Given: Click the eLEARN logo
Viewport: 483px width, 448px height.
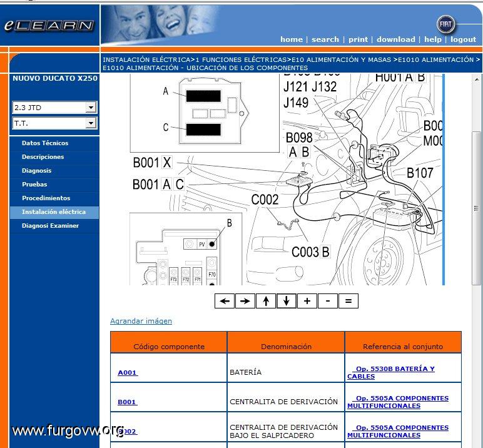Looking at the screenshot, I should coord(49,25).
